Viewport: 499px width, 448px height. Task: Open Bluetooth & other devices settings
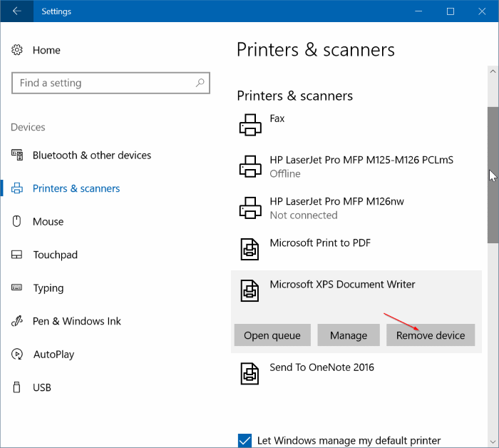point(92,155)
